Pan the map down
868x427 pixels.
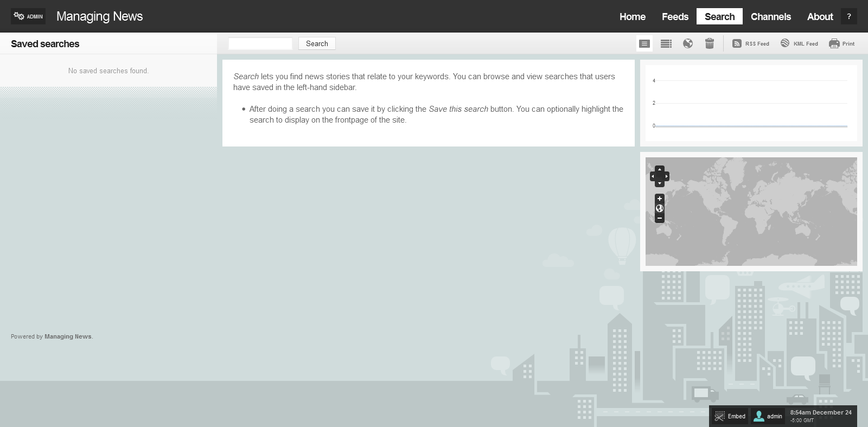point(660,184)
